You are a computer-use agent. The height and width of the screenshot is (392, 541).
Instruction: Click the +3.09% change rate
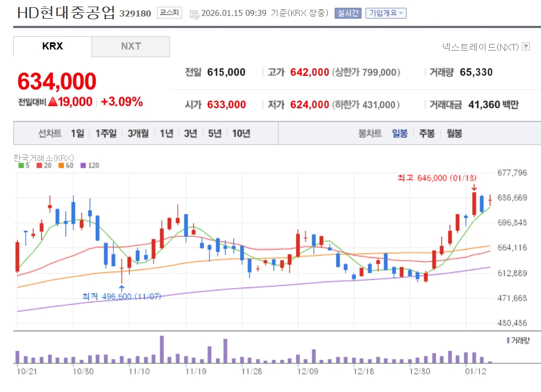coord(122,102)
